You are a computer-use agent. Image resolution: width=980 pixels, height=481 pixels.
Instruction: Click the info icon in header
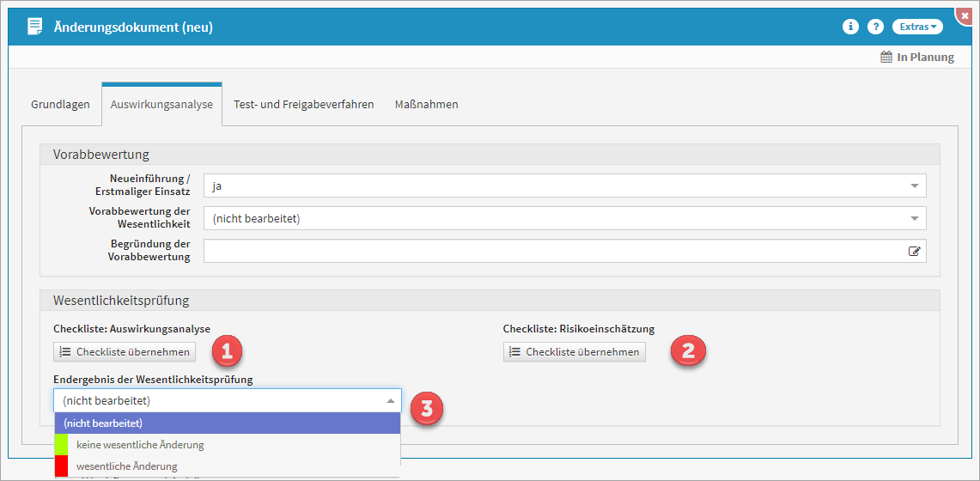(850, 27)
